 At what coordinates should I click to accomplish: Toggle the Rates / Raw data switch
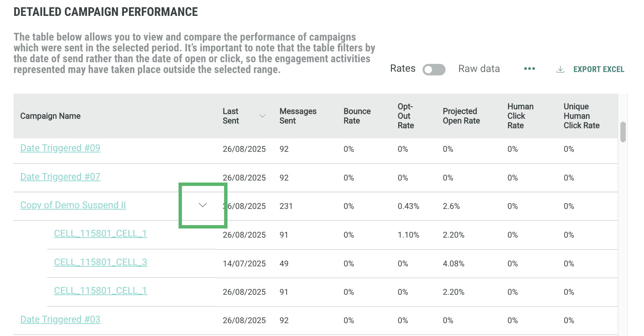[434, 70]
